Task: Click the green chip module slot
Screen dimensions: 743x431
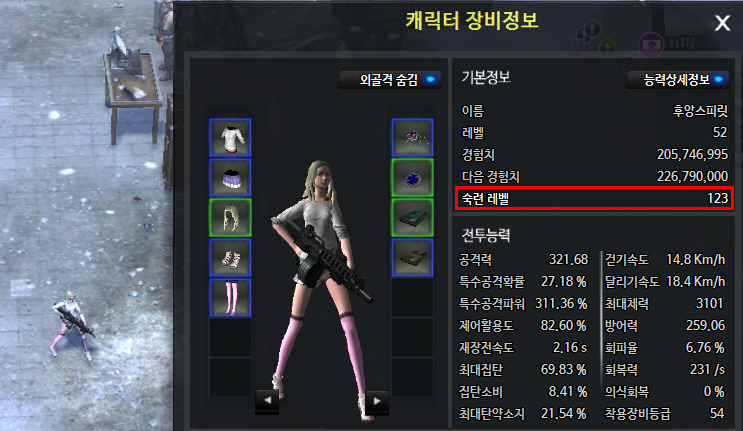Action: coord(412,217)
